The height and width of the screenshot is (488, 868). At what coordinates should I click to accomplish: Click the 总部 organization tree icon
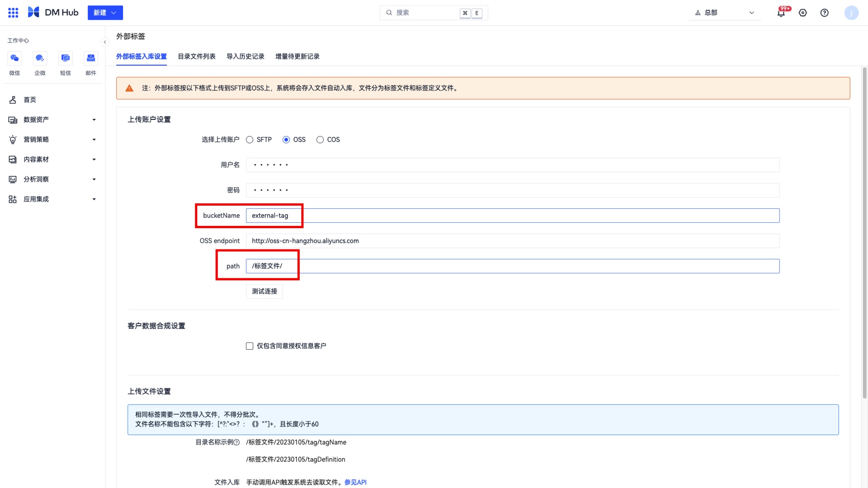click(x=698, y=13)
